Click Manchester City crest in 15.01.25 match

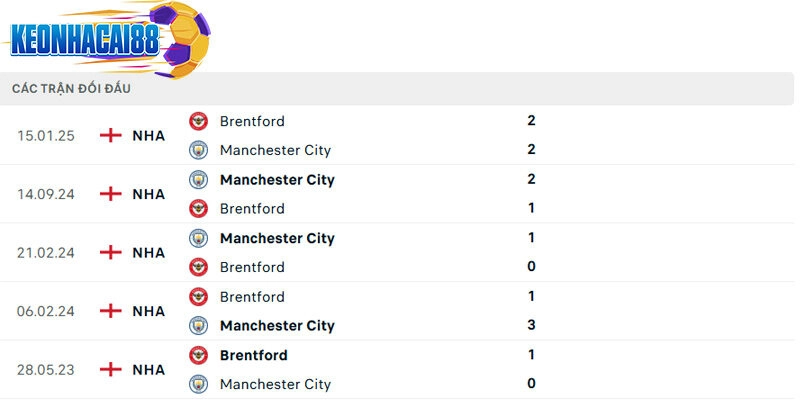pyautogui.click(x=199, y=150)
